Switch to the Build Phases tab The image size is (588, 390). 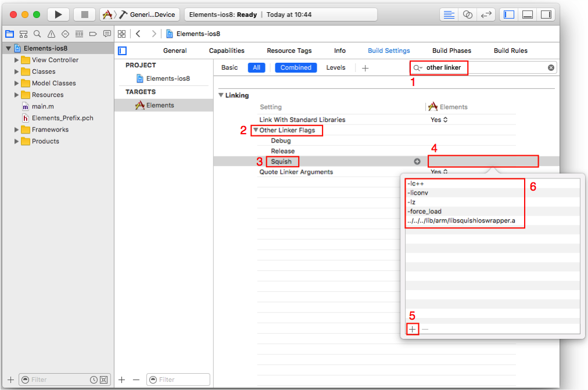451,51
